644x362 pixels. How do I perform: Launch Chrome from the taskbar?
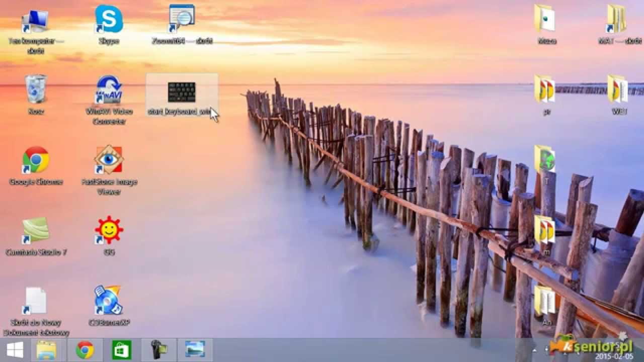coord(85,350)
